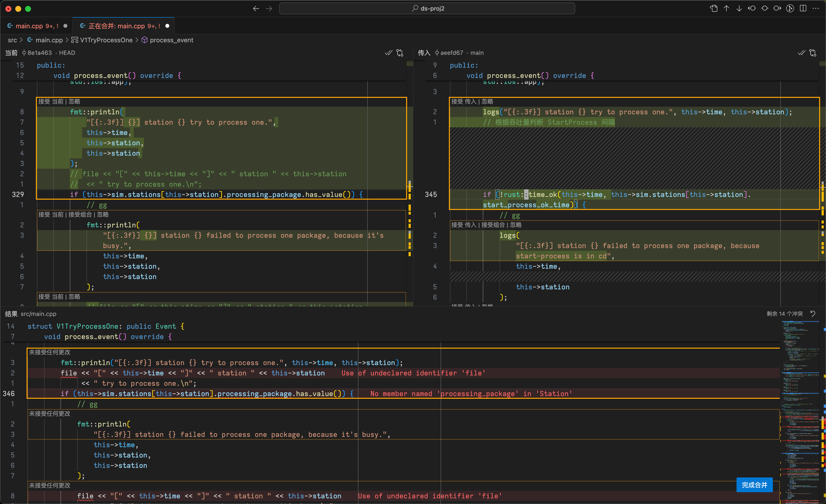The image size is (826, 504).
Task: Click line number 346 in the result gutter
Action: (x=9, y=394)
